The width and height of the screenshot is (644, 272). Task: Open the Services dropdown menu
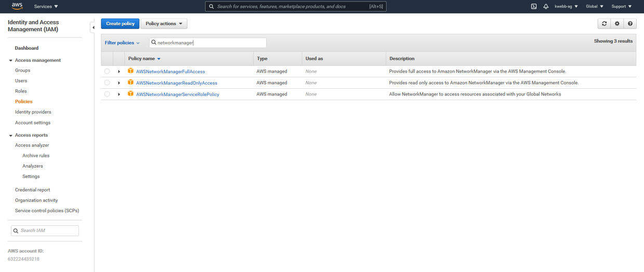click(x=46, y=6)
